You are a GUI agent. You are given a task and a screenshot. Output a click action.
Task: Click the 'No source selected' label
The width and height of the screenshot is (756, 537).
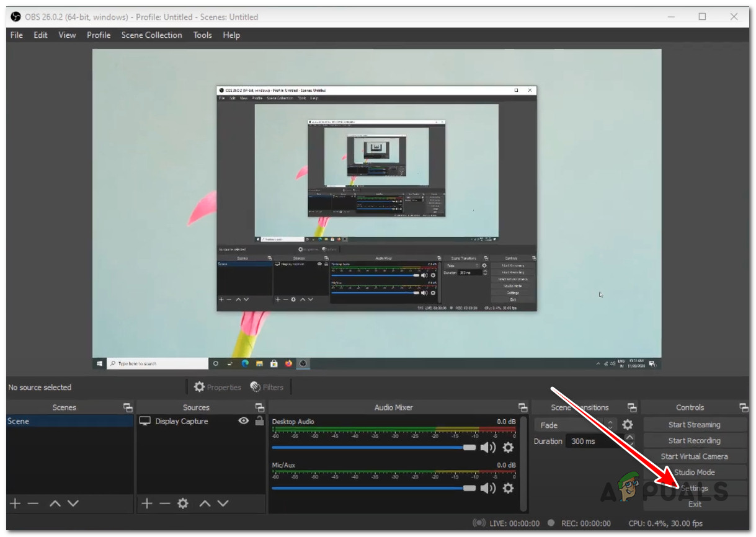click(40, 388)
